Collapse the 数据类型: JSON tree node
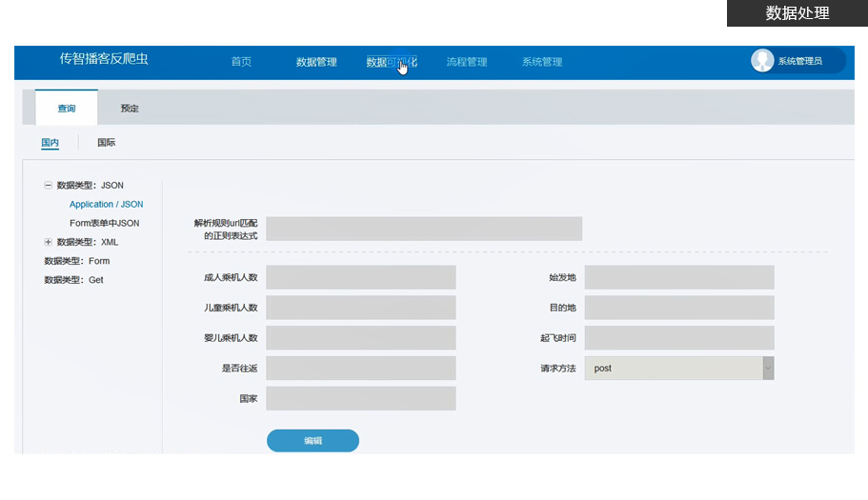This screenshot has height=500, width=868. [x=49, y=186]
